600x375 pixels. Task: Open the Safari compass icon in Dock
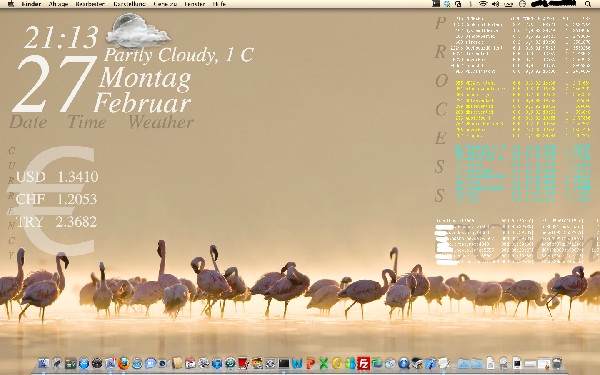(x=137, y=363)
